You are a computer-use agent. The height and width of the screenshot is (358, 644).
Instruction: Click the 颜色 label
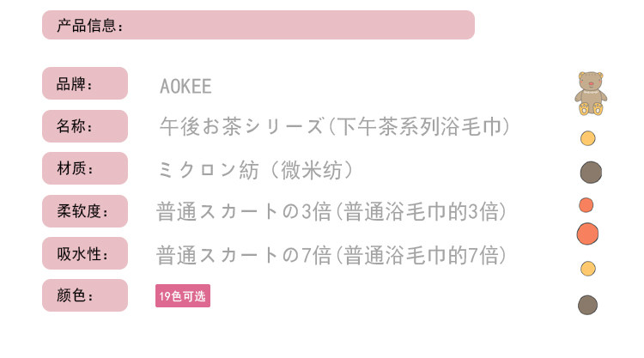pyautogui.click(x=85, y=296)
